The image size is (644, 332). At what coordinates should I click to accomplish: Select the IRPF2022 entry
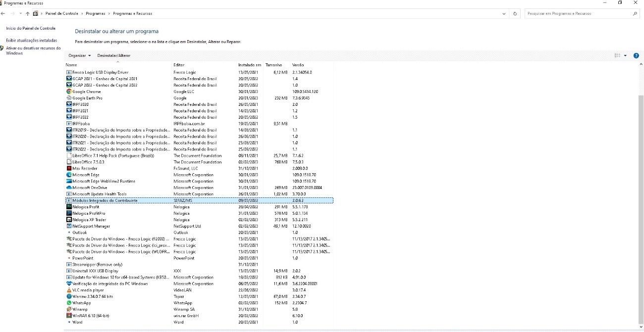tap(199, 117)
